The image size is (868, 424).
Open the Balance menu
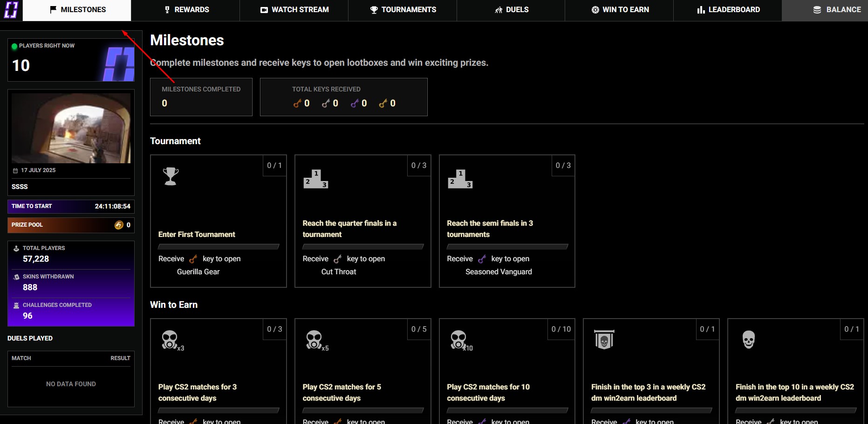click(837, 10)
